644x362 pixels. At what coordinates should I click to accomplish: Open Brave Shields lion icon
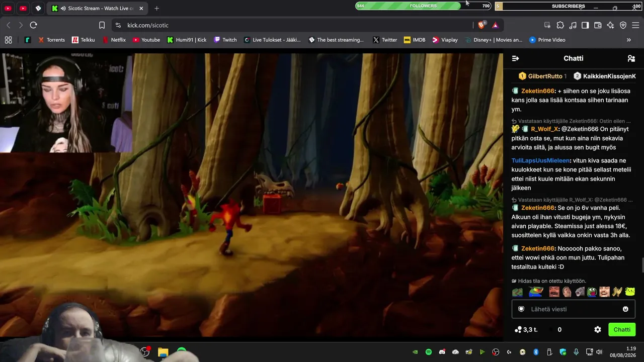pos(482,25)
